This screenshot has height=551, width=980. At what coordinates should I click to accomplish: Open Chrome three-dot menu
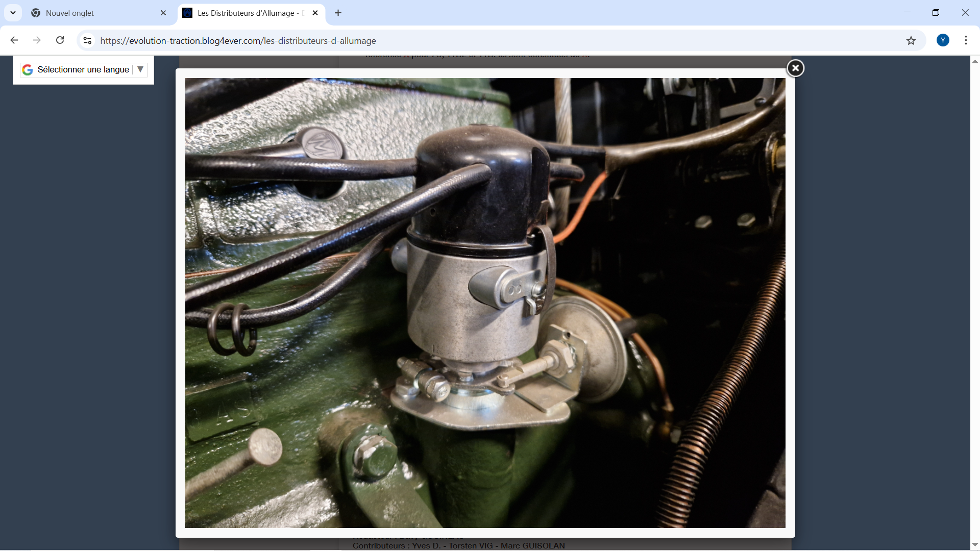click(x=966, y=40)
